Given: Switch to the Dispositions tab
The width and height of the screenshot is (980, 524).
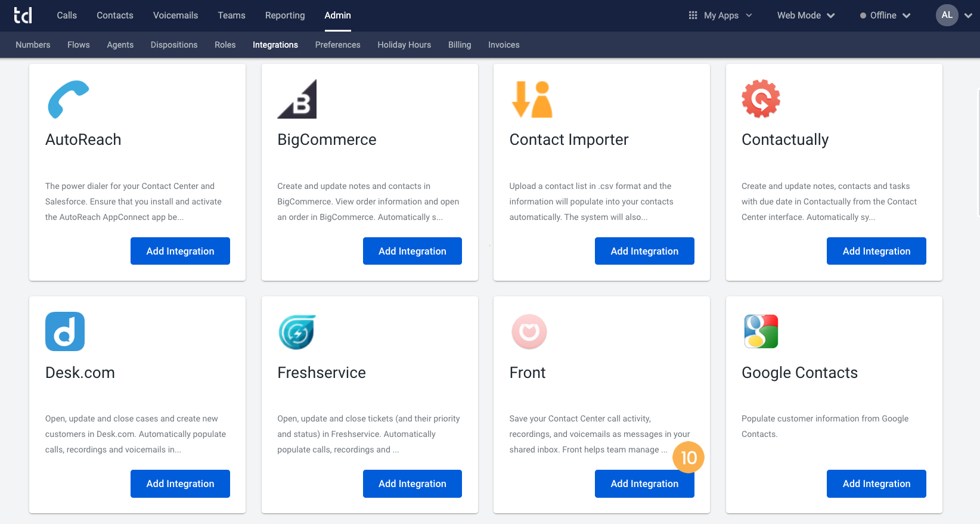Looking at the screenshot, I should 174,45.
